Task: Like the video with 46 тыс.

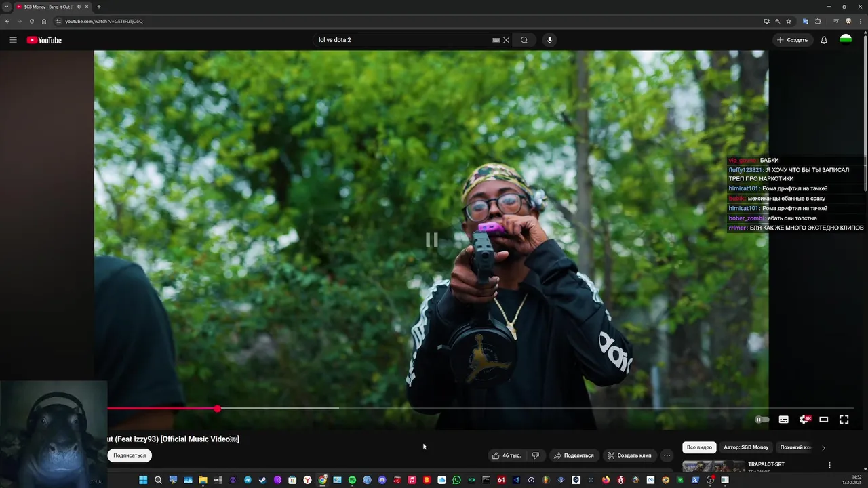Action: coord(507,455)
